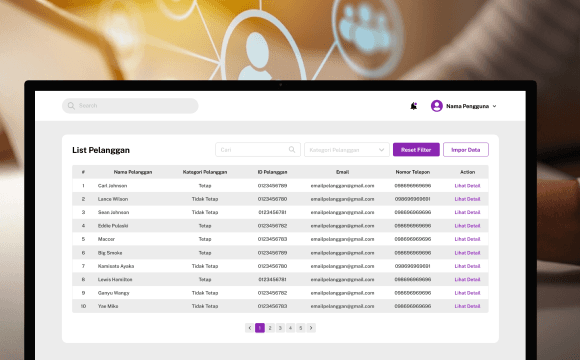The height and width of the screenshot is (360, 580).
Task: Select the name cell Lance Wilson
Action: [x=113, y=199]
